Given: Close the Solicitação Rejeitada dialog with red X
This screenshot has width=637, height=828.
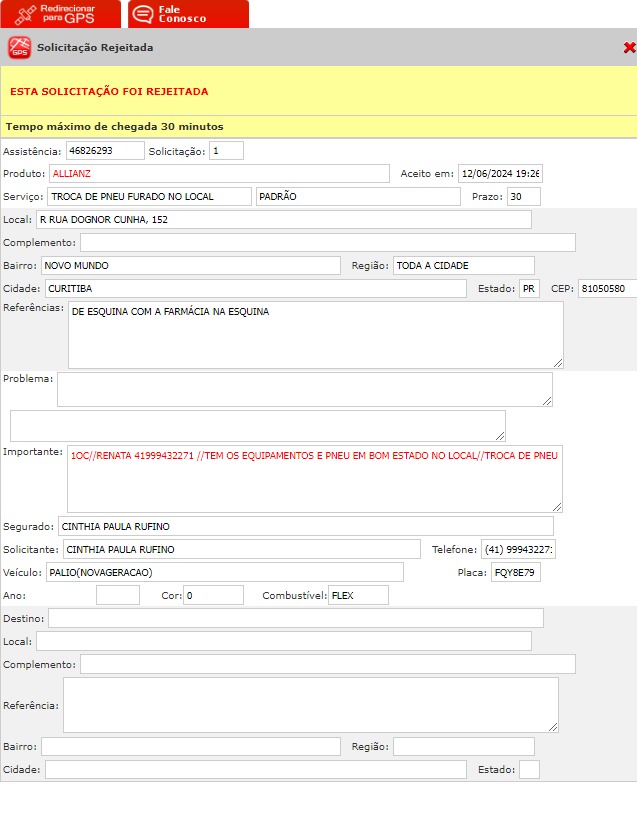Looking at the screenshot, I should [628, 47].
